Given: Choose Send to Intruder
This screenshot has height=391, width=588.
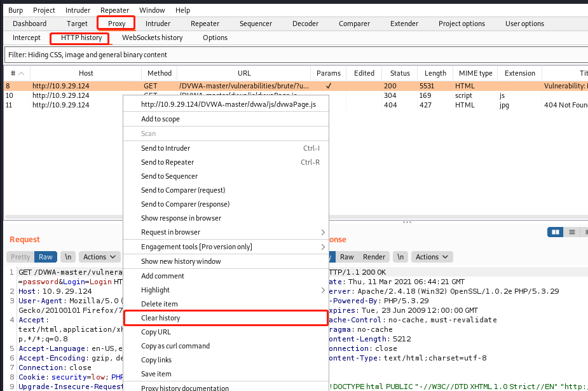Looking at the screenshot, I should coord(226,148).
